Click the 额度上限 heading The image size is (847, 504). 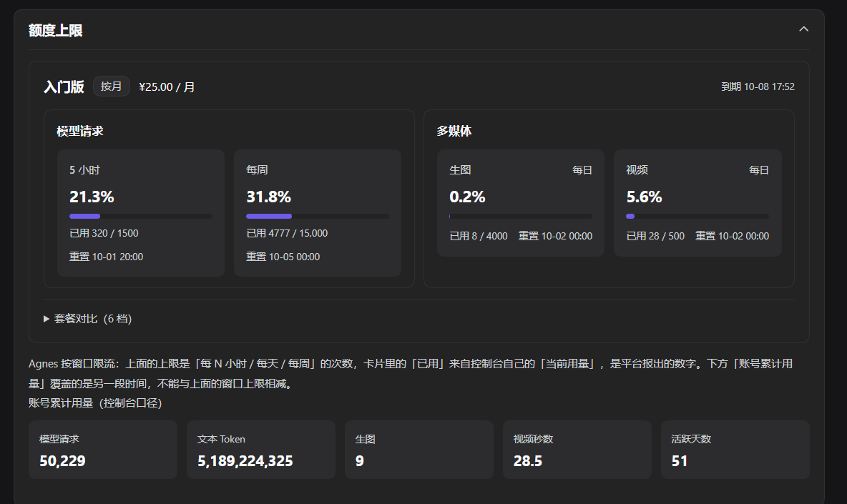tap(56, 31)
